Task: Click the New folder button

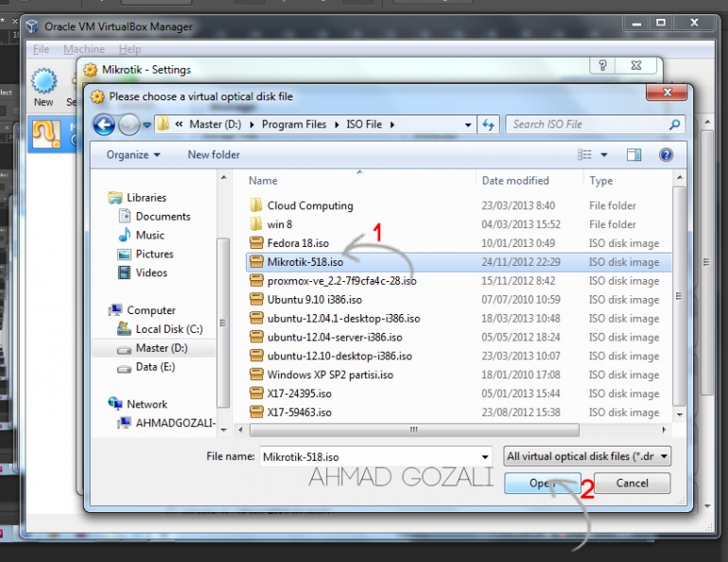Action: pyautogui.click(x=214, y=154)
